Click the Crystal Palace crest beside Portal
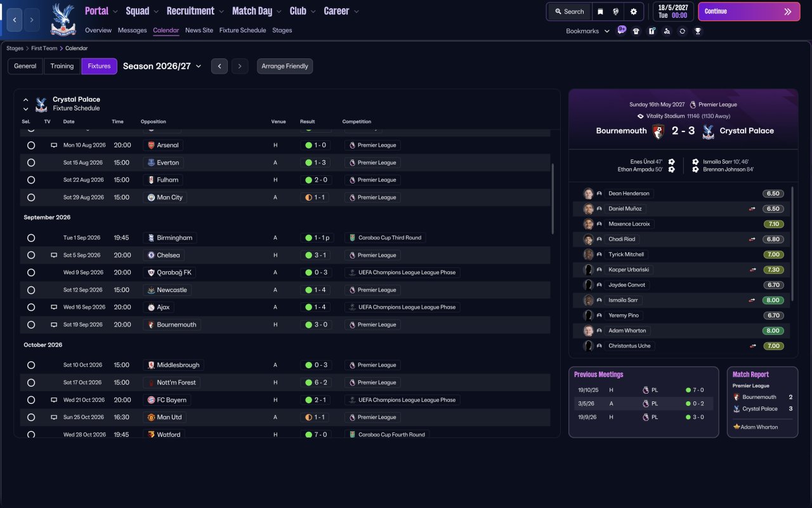 pos(63,19)
